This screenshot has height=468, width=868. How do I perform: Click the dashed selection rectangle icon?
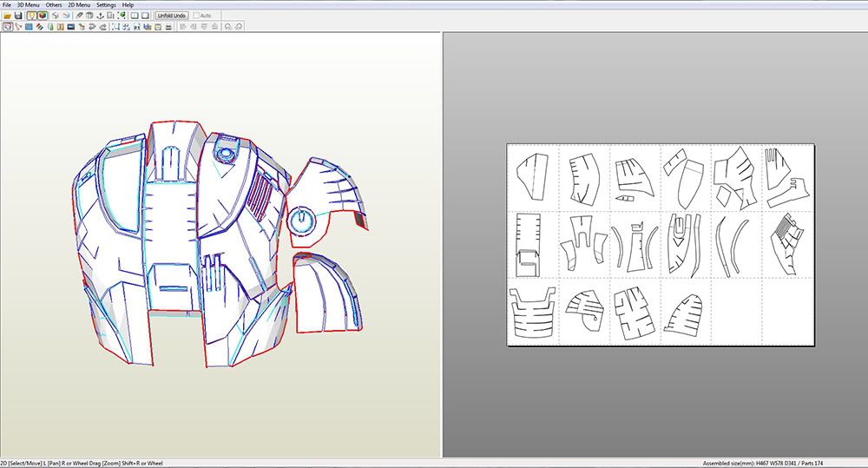[115, 27]
